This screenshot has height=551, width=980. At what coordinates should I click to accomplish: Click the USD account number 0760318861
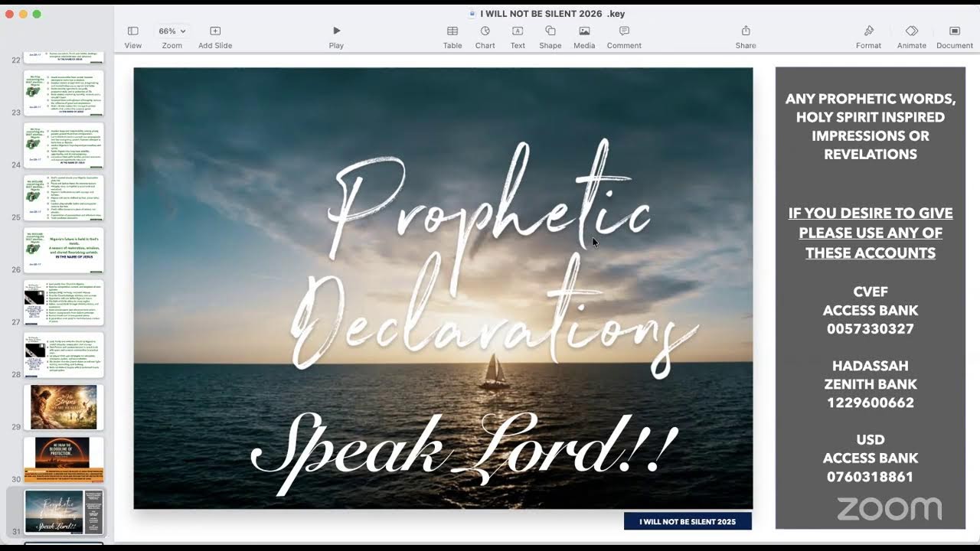click(871, 477)
